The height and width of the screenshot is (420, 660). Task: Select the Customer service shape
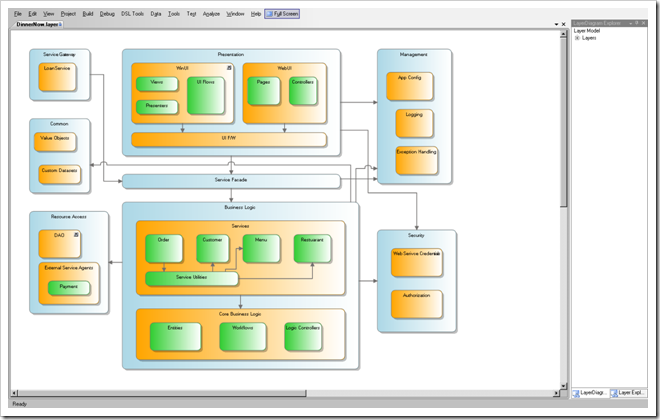pos(213,249)
